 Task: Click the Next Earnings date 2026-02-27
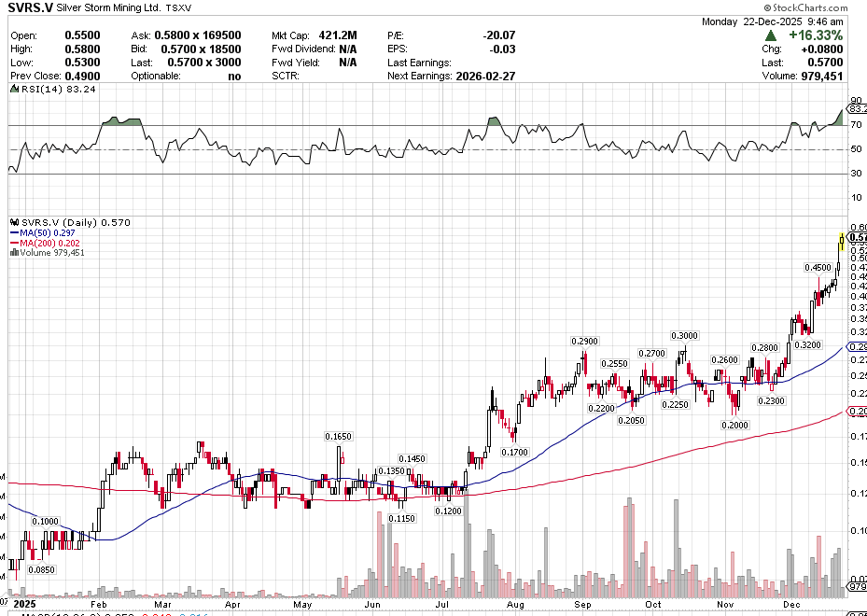click(x=485, y=76)
